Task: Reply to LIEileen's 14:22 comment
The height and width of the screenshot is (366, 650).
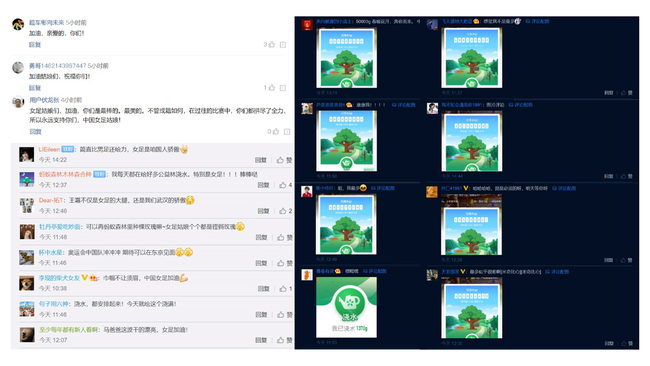Action: coord(261,160)
